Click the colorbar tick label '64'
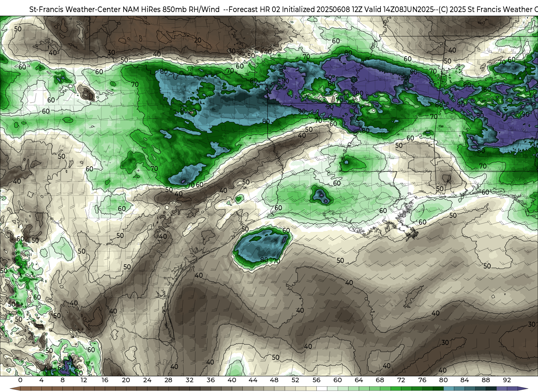 tap(359, 380)
